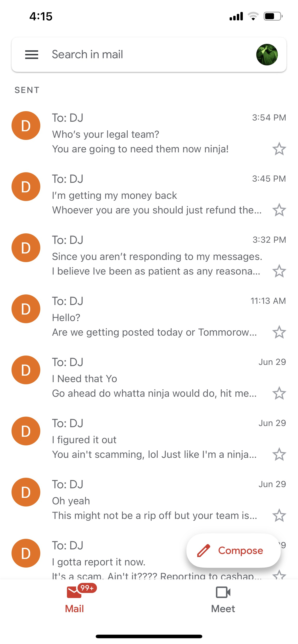
Task: Tap the D avatar of "I figured it out" email
Action: click(x=26, y=431)
